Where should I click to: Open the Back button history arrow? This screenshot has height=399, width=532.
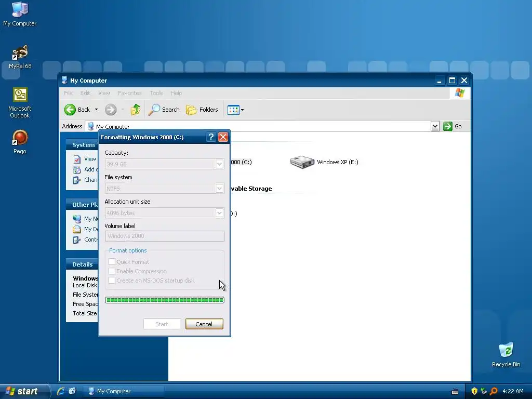[96, 110]
